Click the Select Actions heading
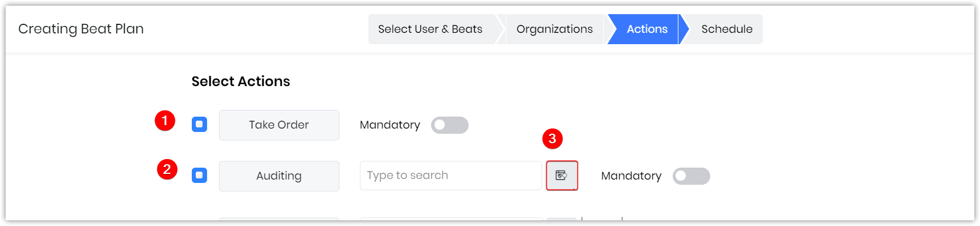This screenshot has width=980, height=226. point(240,82)
